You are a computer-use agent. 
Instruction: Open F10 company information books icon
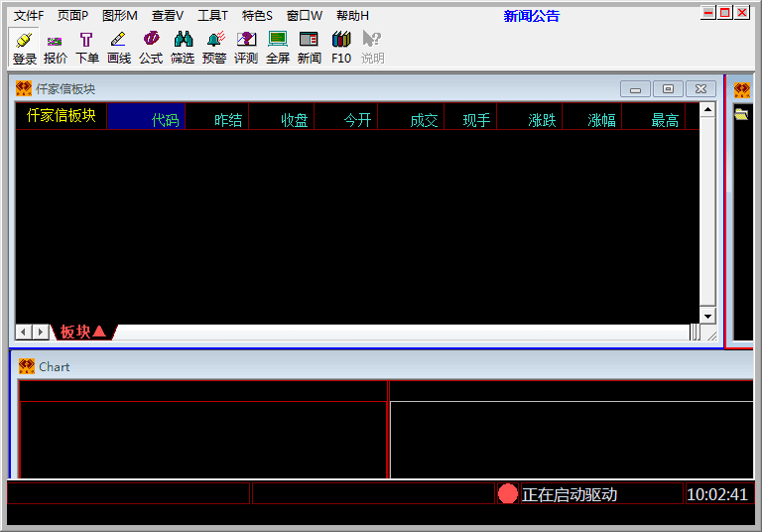click(x=341, y=47)
